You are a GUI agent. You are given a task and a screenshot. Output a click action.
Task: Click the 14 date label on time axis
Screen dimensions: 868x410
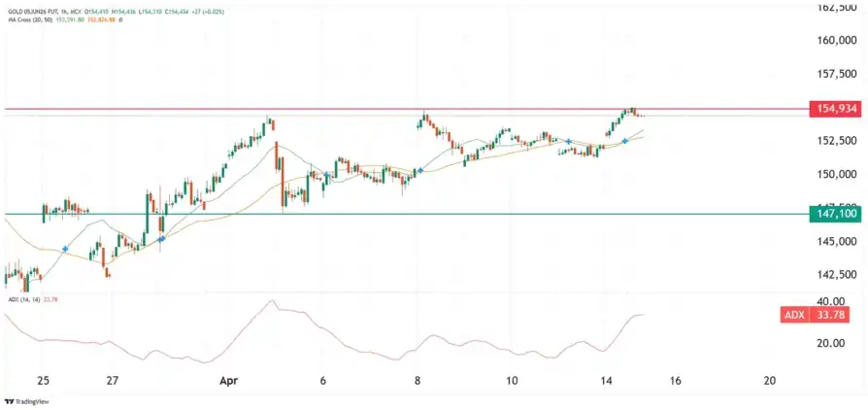(x=608, y=382)
